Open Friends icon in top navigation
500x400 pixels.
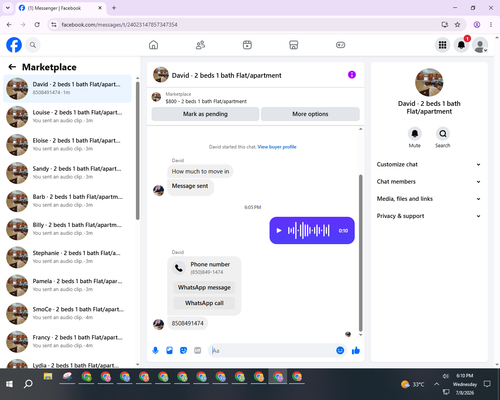(x=200, y=45)
